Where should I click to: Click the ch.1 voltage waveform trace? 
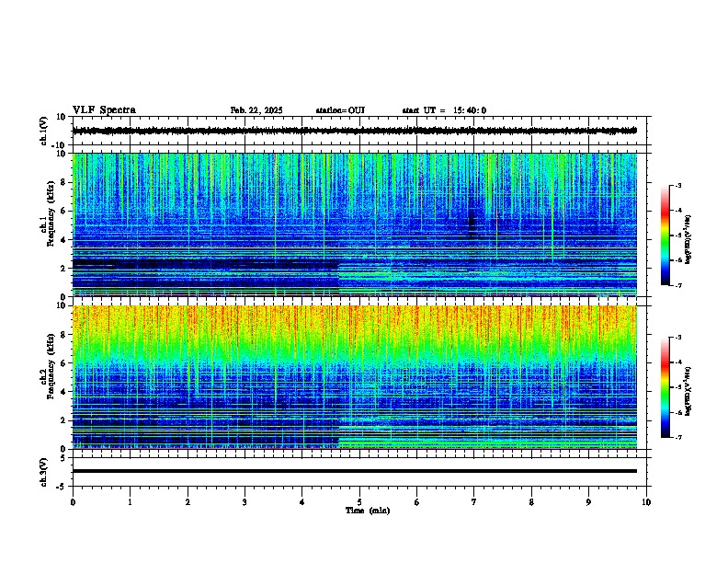[x=355, y=131]
